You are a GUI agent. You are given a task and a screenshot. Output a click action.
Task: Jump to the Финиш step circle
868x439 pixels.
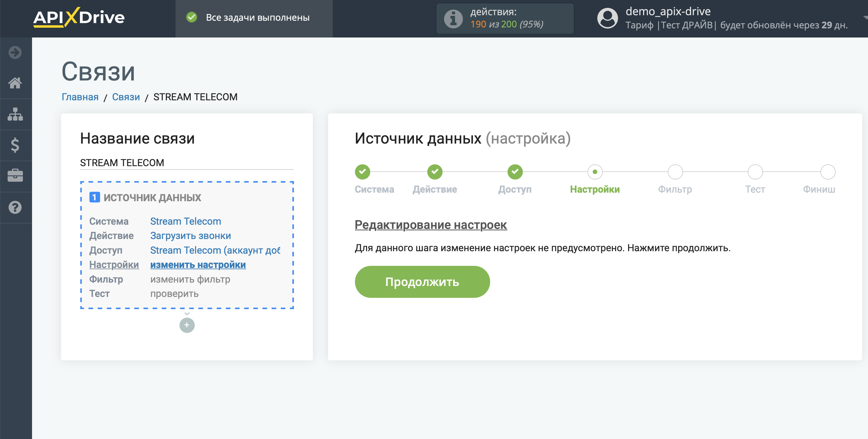[828, 172]
